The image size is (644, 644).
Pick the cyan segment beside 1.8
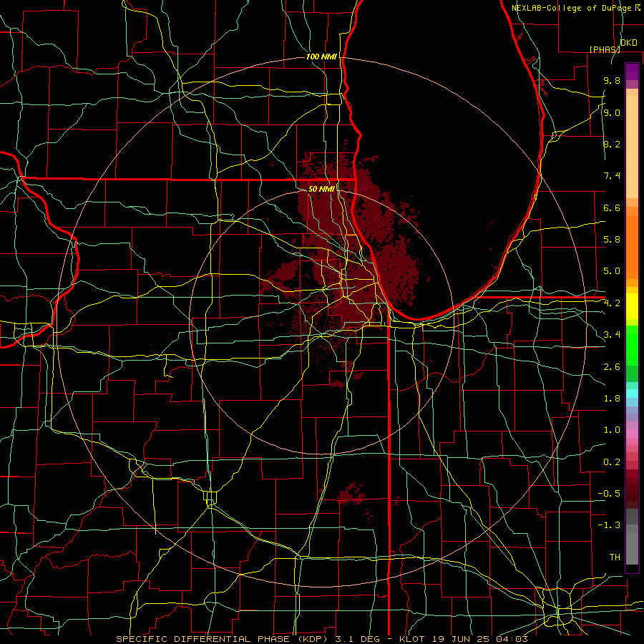(x=632, y=394)
